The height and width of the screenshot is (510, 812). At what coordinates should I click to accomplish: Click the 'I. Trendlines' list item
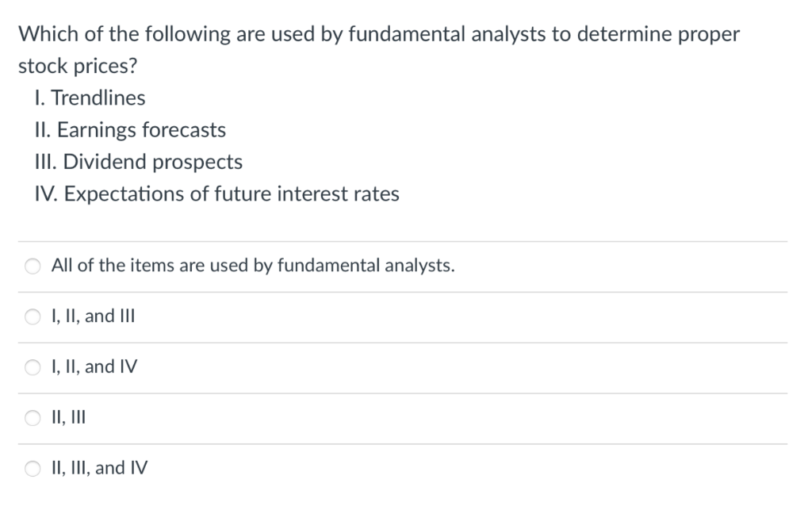coord(95,98)
